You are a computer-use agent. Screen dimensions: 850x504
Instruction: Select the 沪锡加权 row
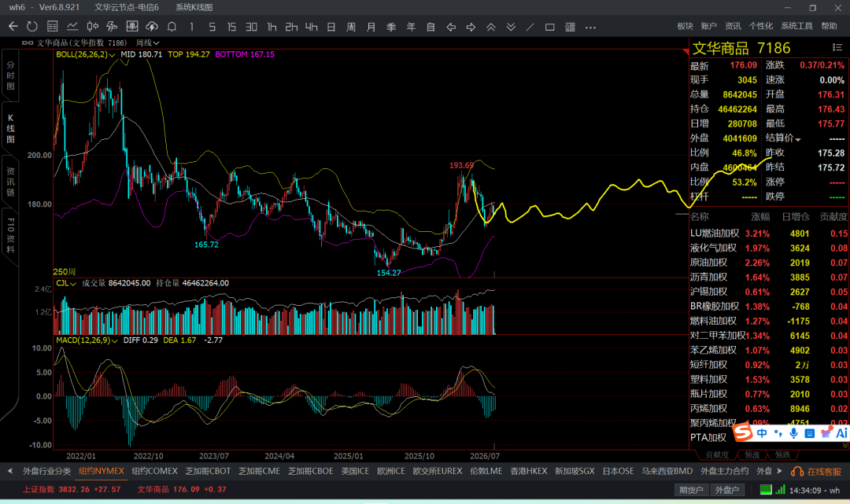pyautogui.click(x=769, y=292)
